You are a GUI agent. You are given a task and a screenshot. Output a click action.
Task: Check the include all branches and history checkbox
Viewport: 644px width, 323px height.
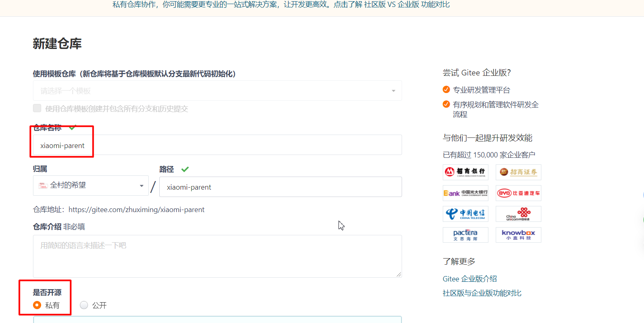[37, 108]
